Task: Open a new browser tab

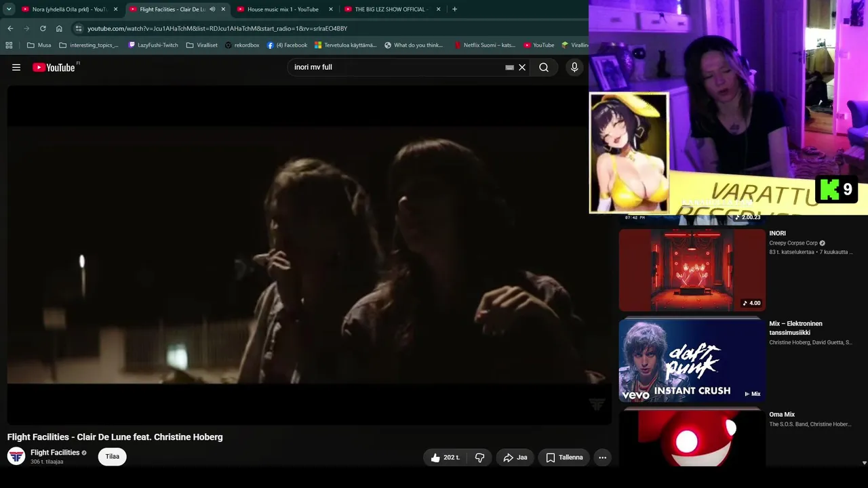Action: (x=454, y=9)
